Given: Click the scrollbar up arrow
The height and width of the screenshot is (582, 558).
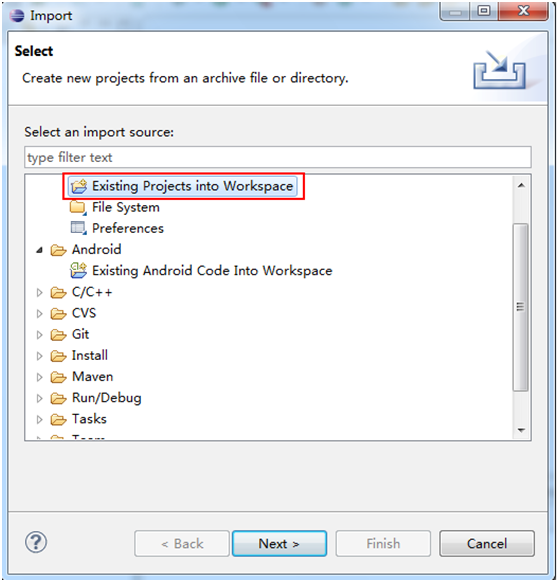Looking at the screenshot, I should [521, 185].
